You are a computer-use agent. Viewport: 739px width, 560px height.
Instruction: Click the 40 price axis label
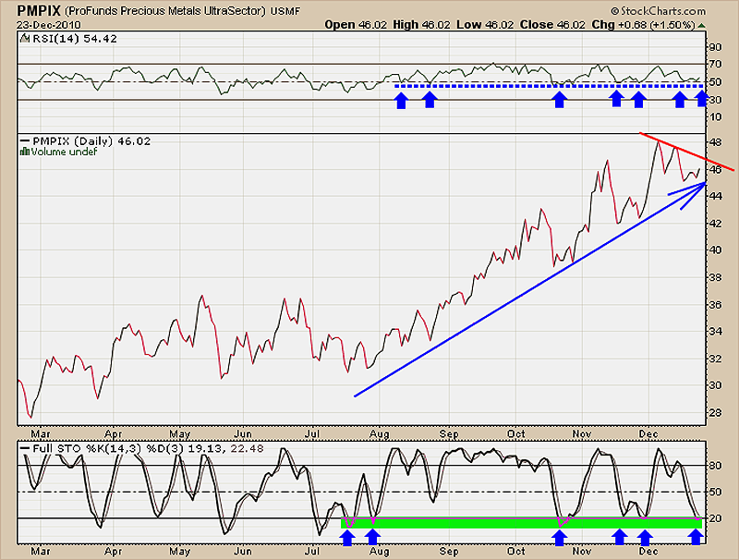coord(715,250)
